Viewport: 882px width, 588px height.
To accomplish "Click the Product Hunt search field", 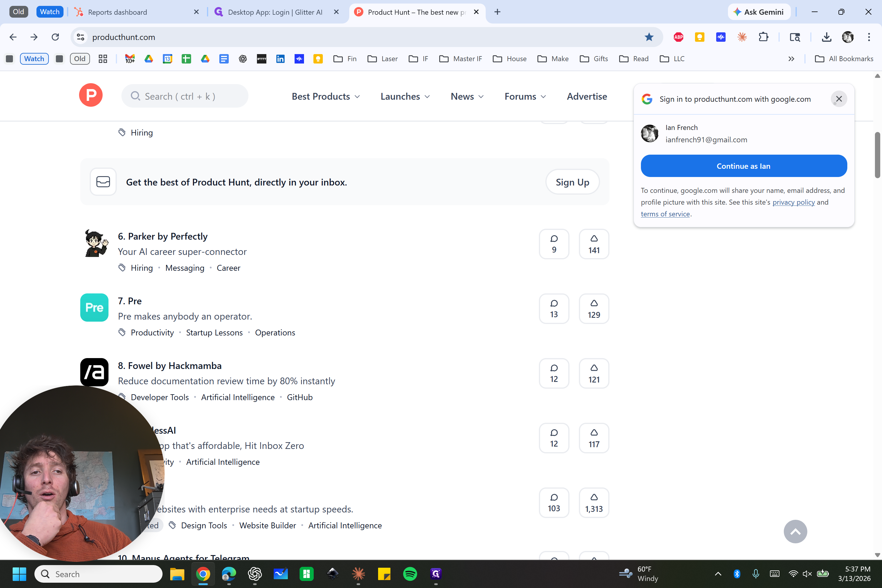I will [x=185, y=96].
